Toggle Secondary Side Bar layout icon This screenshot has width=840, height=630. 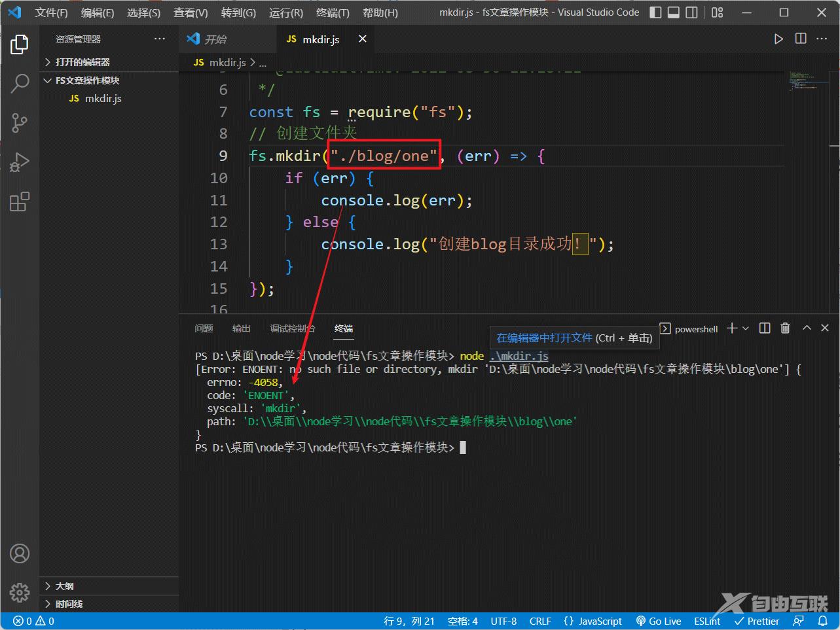pyautogui.click(x=691, y=12)
